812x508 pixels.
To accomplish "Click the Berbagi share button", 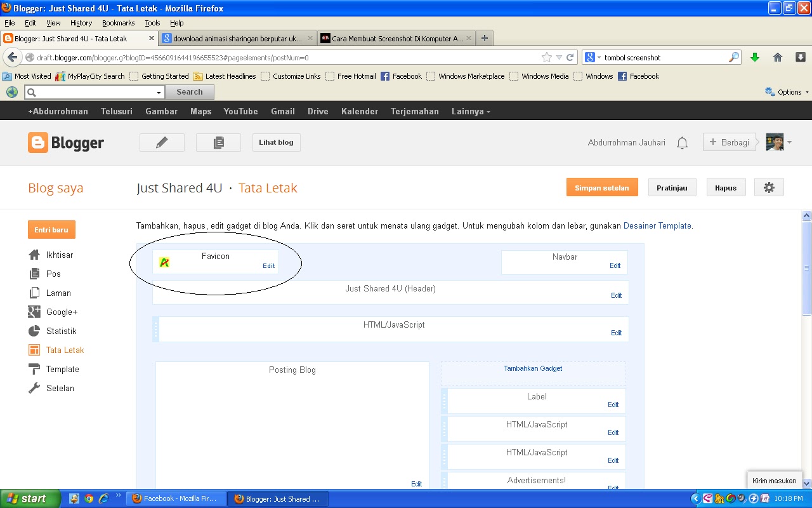I will [730, 142].
